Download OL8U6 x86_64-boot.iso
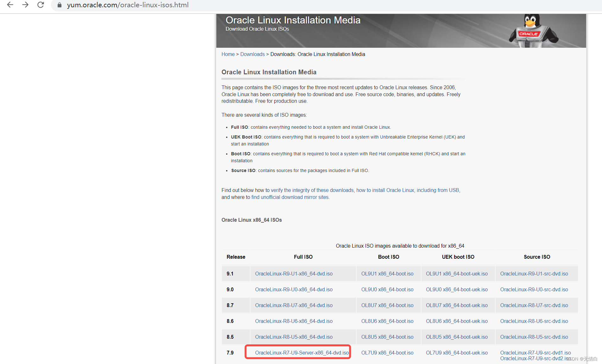This screenshot has height=364, width=602. pyautogui.click(x=387, y=321)
